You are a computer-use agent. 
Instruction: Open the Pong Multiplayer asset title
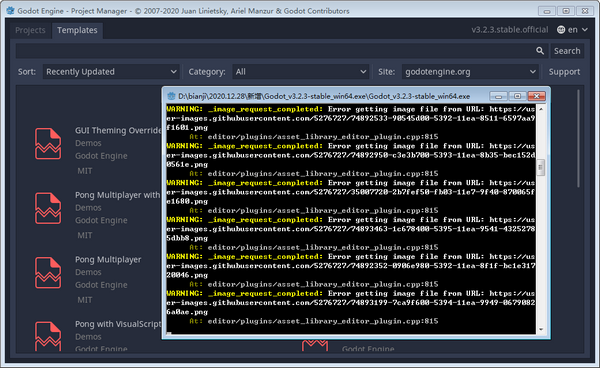click(108, 260)
